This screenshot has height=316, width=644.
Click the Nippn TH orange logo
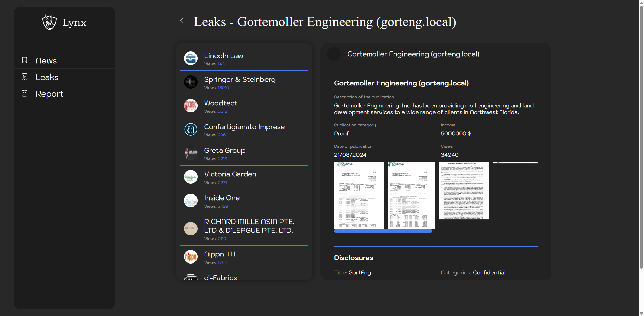[x=191, y=257]
